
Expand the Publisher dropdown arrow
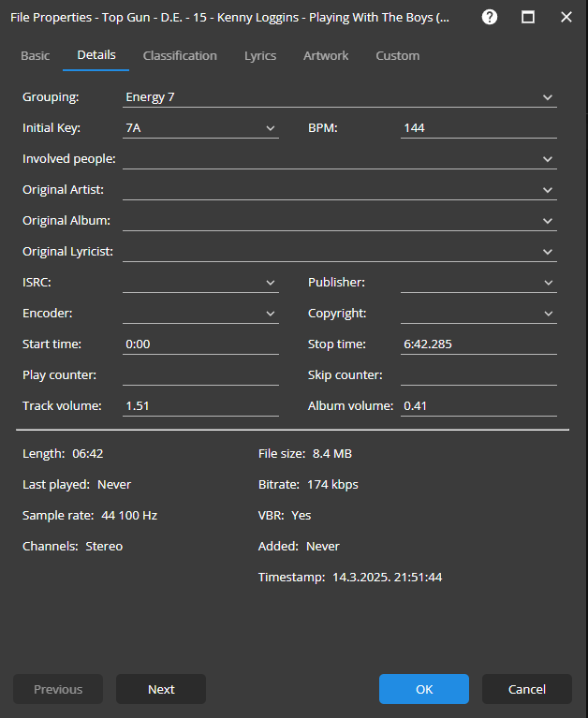coord(548,283)
